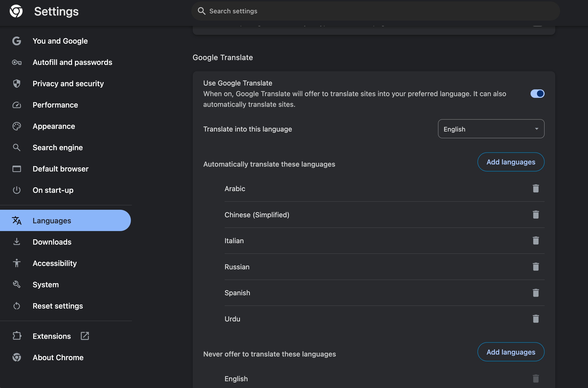Click the search magnifier icon
This screenshot has width=588, height=388.
pyautogui.click(x=201, y=11)
